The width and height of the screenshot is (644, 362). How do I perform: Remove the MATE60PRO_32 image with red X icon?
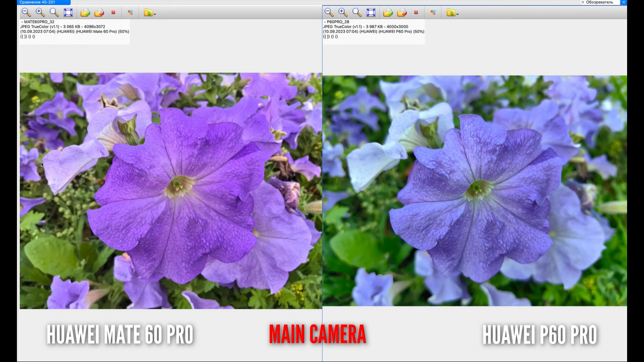114,12
